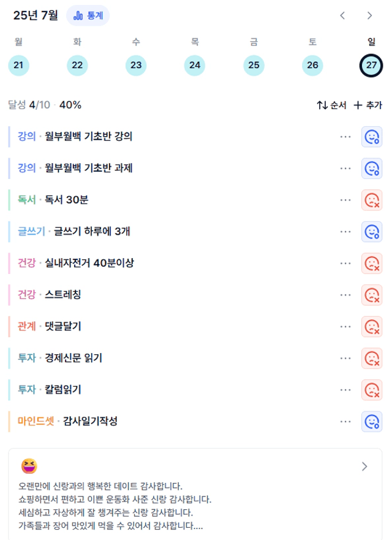
Task: Toggle sad face status for 독서 30분
Action: 372,200
